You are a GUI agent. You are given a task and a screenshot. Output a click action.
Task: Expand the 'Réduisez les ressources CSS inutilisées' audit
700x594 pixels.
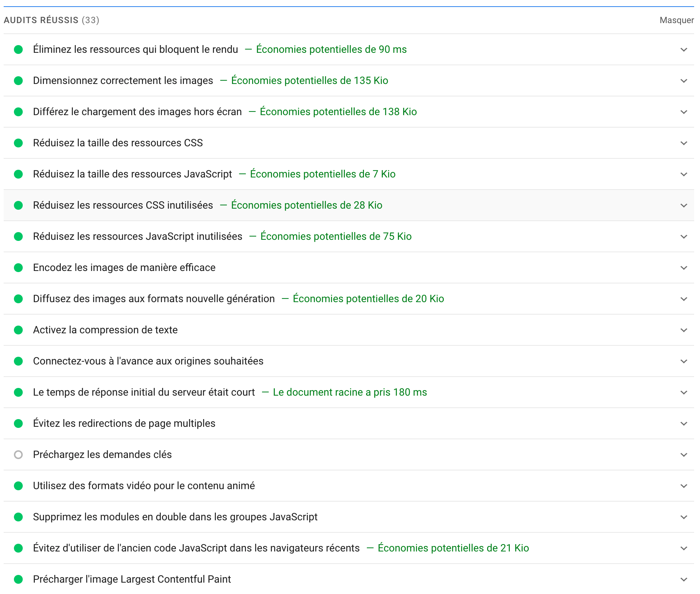coord(684,205)
